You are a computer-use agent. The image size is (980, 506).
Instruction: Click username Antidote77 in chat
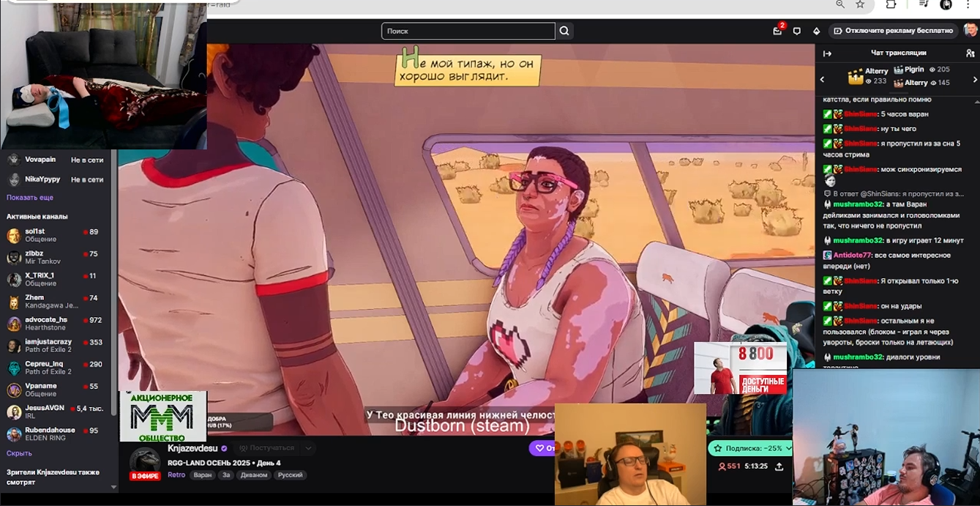[852, 255]
